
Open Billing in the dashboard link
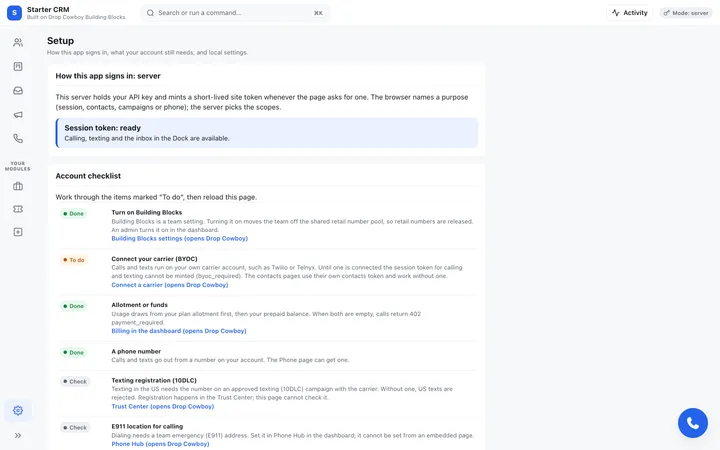tap(179, 331)
